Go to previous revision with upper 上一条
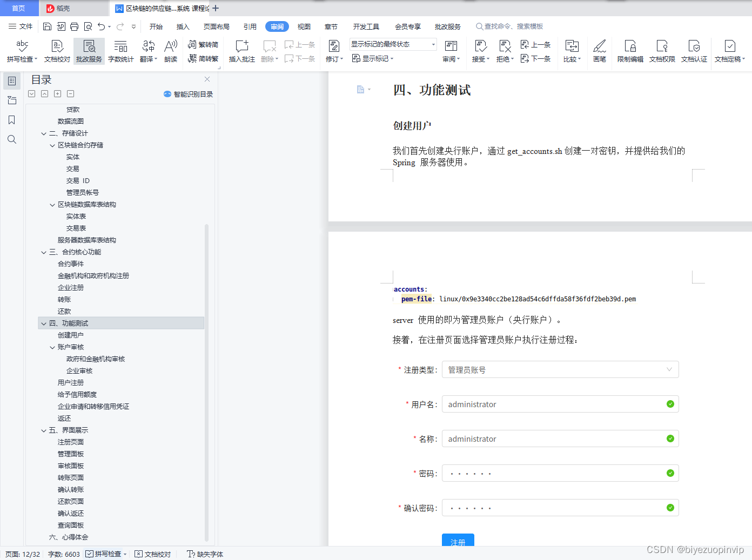Image resolution: width=752 pixels, height=560 pixels. pos(536,45)
